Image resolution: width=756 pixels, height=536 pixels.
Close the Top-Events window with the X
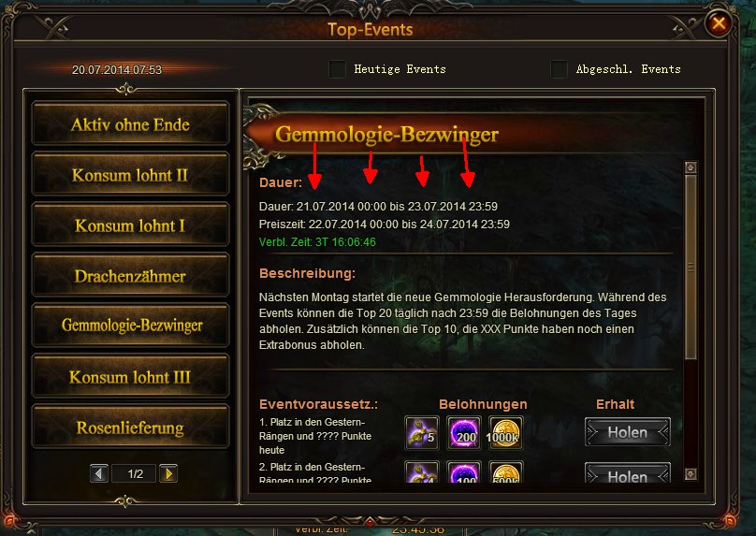(x=719, y=22)
